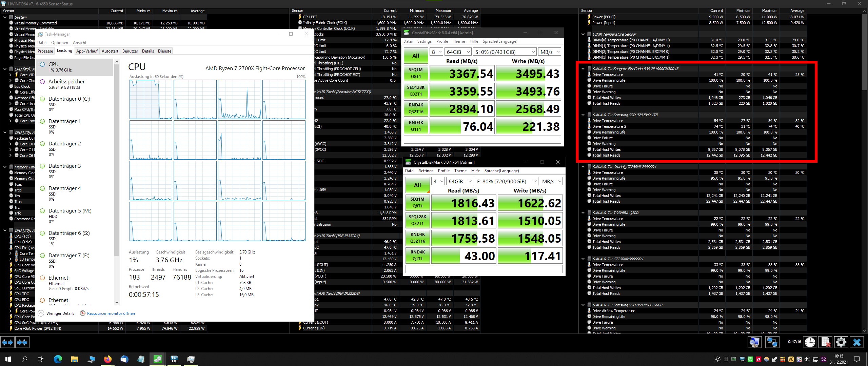The width and height of the screenshot is (868, 366).
Task: Open Theme menu in lower CrystalDiskMark
Action: point(460,171)
